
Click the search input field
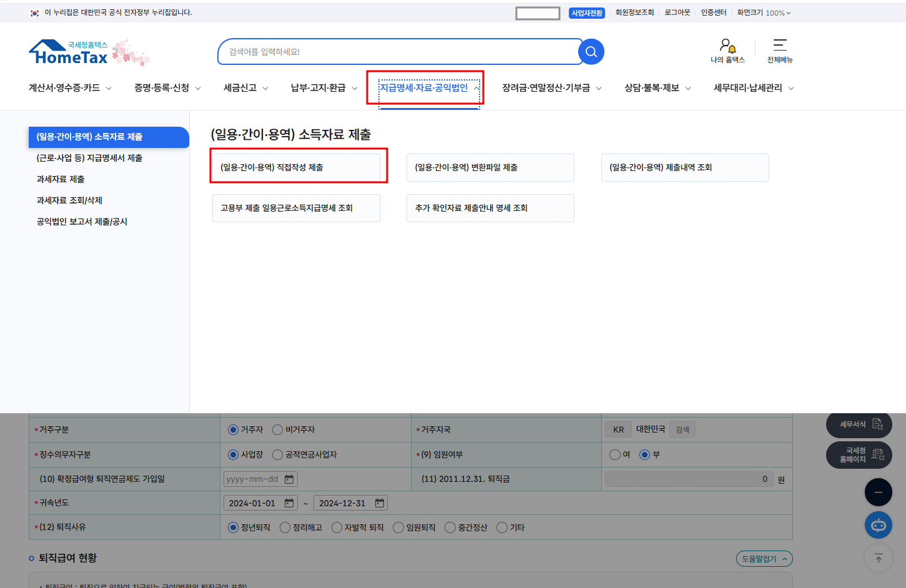pyautogui.click(x=400, y=51)
